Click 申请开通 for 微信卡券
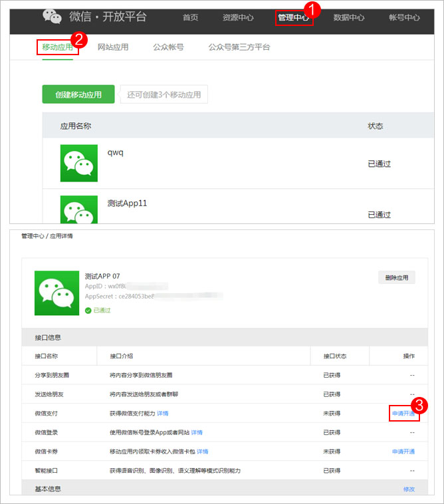The image size is (444, 504). [x=403, y=451]
